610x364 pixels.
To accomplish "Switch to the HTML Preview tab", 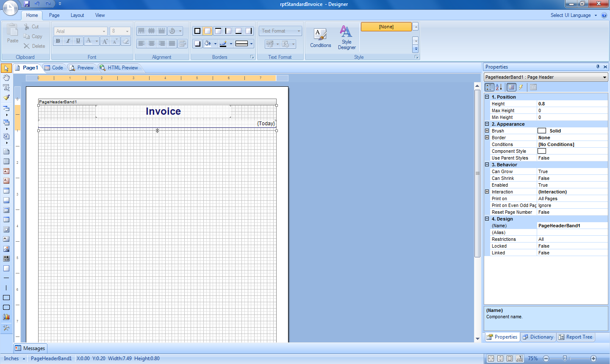I will click(x=119, y=68).
